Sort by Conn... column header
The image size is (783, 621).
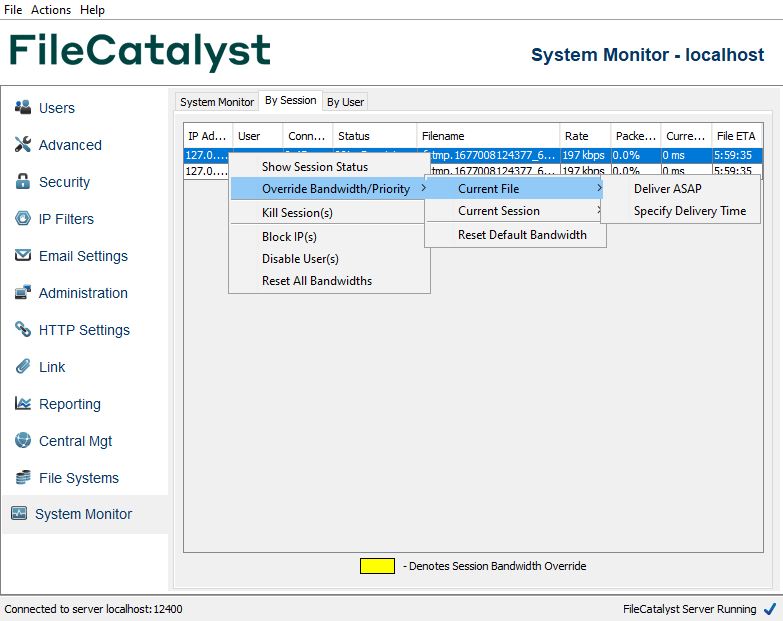click(x=308, y=136)
